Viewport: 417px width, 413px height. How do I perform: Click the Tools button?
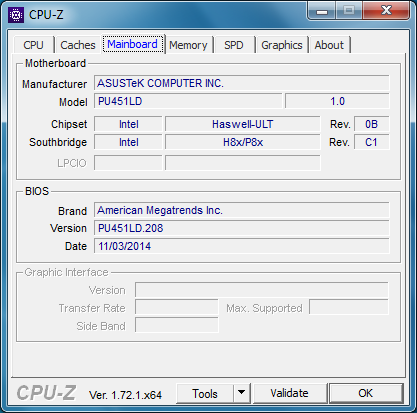click(x=205, y=393)
